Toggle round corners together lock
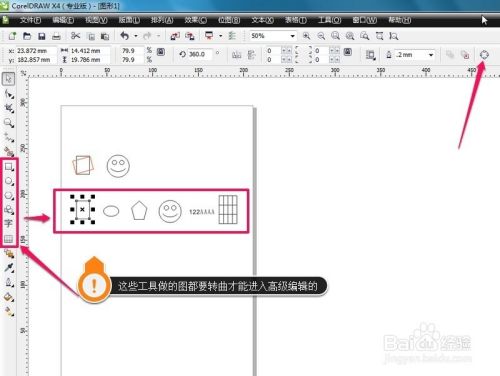500x376 pixels. point(348,52)
